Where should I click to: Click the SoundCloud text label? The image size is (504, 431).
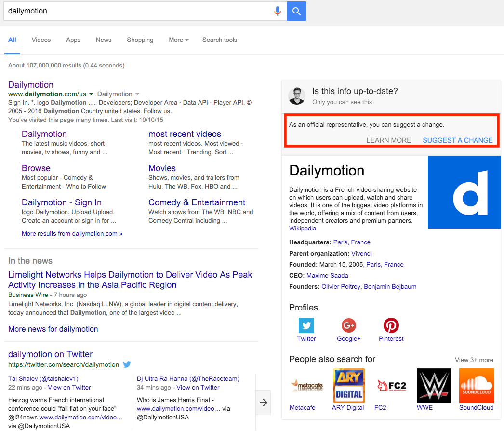[477, 407]
